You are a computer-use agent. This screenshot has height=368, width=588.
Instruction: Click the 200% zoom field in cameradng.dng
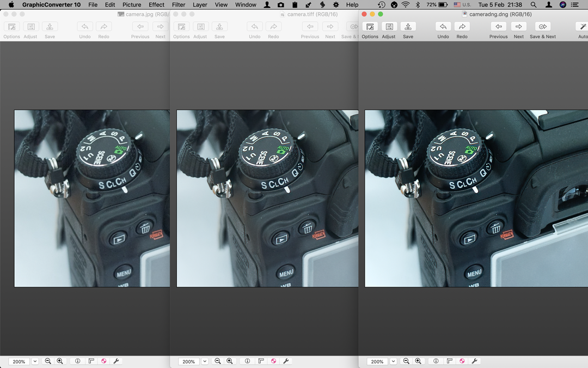(377, 361)
